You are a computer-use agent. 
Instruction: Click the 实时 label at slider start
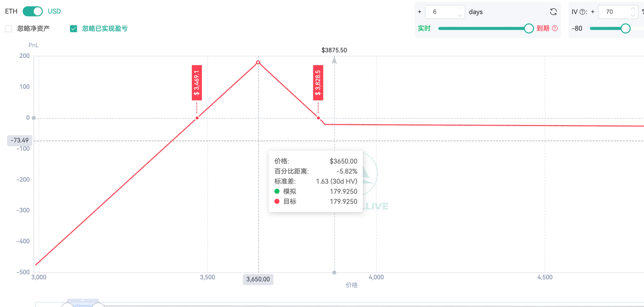(424, 28)
